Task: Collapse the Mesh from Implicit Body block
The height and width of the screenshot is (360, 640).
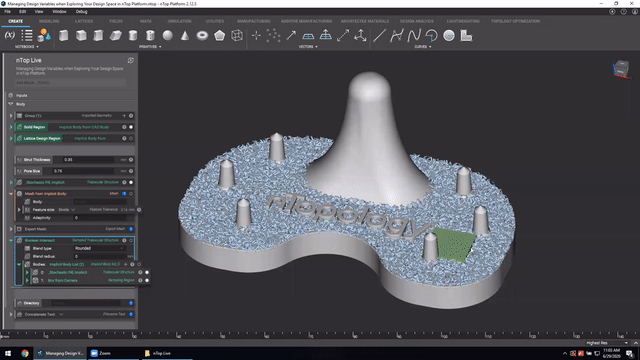Action: click(11, 193)
